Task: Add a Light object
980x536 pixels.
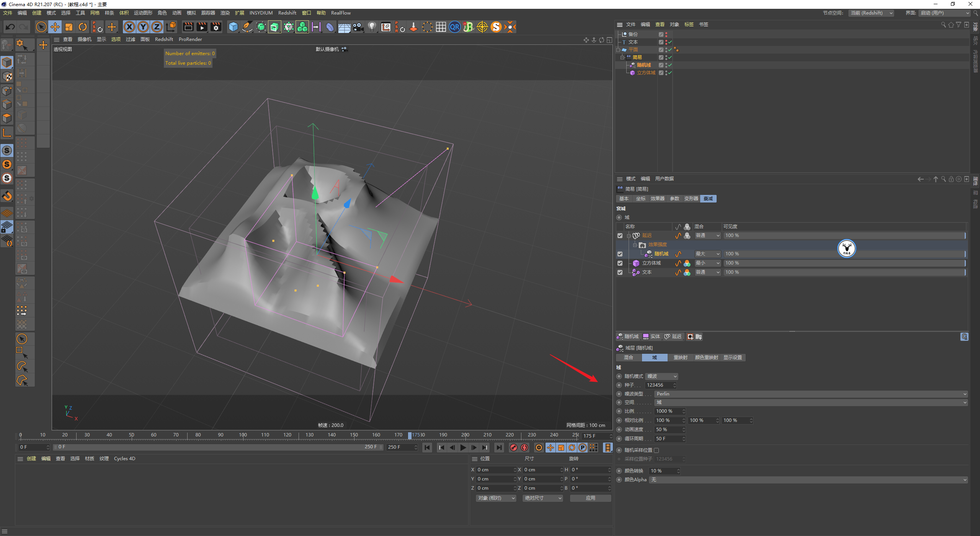Action: point(372,27)
